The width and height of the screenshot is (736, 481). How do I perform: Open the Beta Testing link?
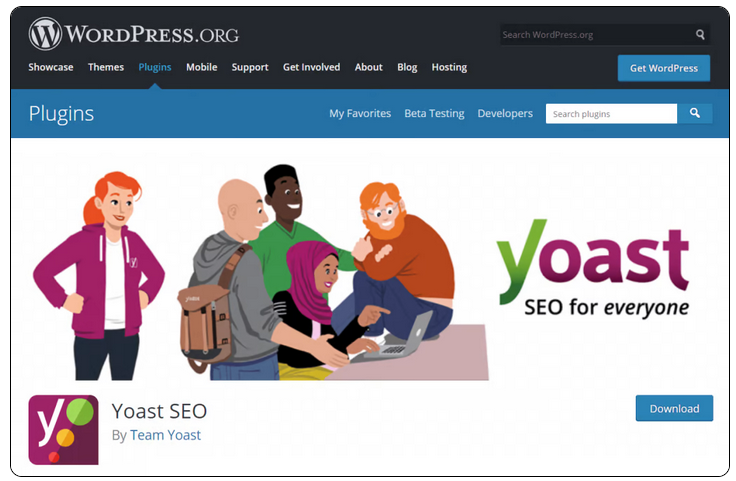pos(435,114)
